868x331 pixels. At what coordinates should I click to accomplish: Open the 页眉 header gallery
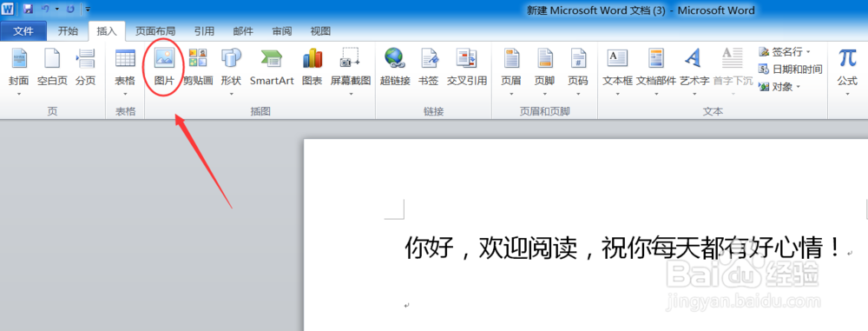[x=511, y=71]
